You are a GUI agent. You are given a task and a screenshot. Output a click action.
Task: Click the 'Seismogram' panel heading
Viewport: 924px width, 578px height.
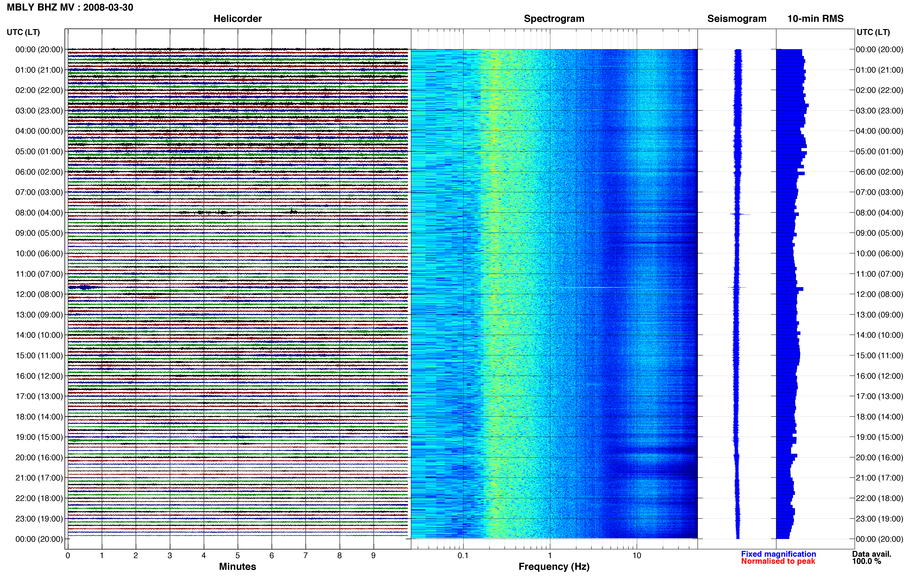coord(737,19)
